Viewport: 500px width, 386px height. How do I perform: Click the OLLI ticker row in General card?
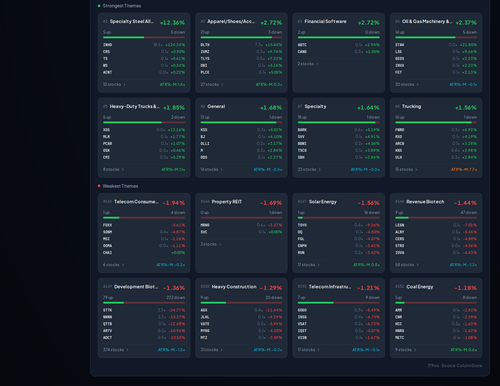click(241, 144)
